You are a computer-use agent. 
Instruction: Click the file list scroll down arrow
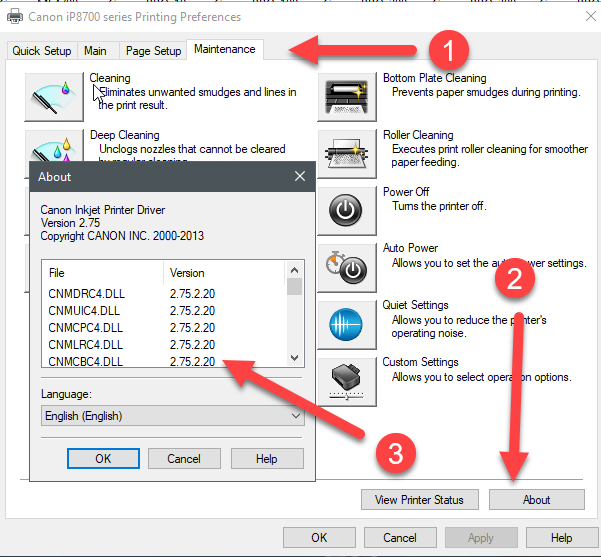click(x=294, y=358)
